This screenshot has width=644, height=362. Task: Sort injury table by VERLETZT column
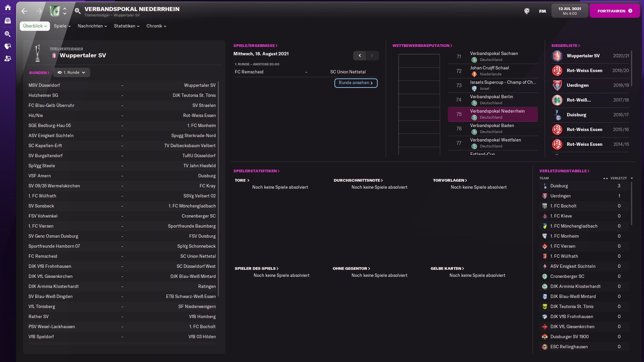(x=619, y=178)
